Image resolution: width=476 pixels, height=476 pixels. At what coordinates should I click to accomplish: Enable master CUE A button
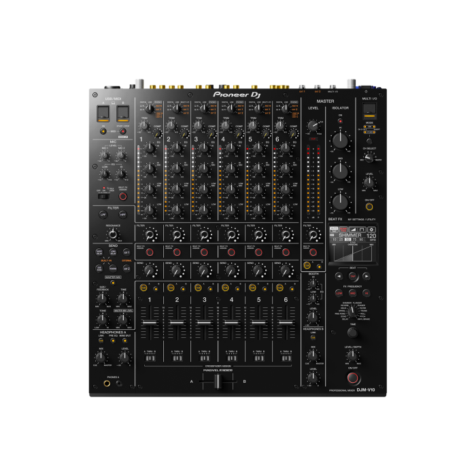[307, 265]
